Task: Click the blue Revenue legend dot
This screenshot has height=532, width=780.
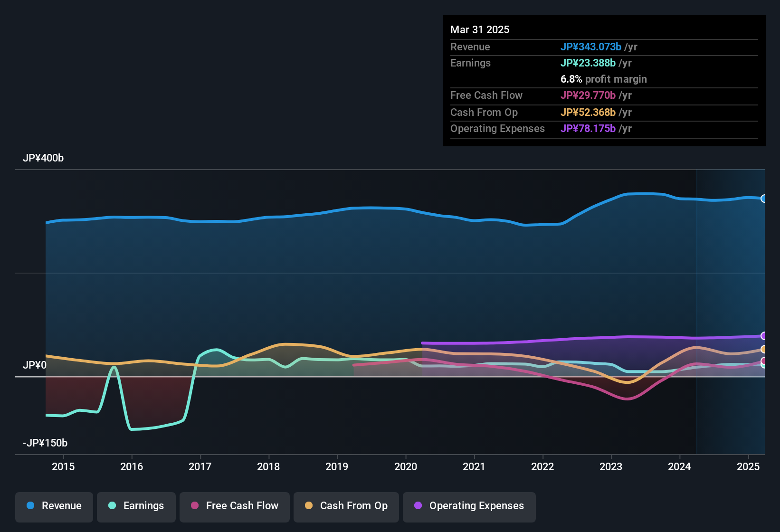Action: click(x=30, y=505)
